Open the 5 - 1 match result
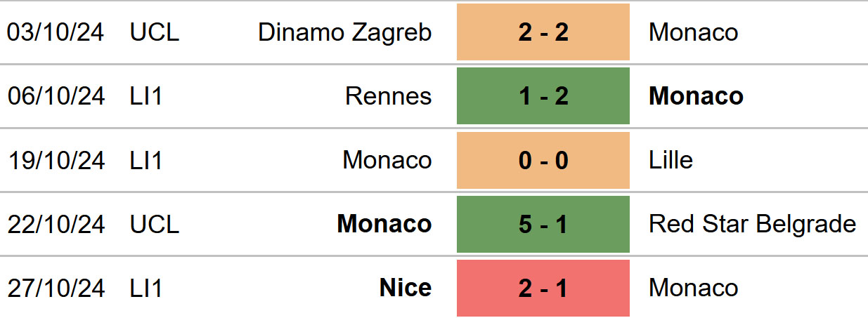This screenshot has height=318, width=868. click(543, 224)
